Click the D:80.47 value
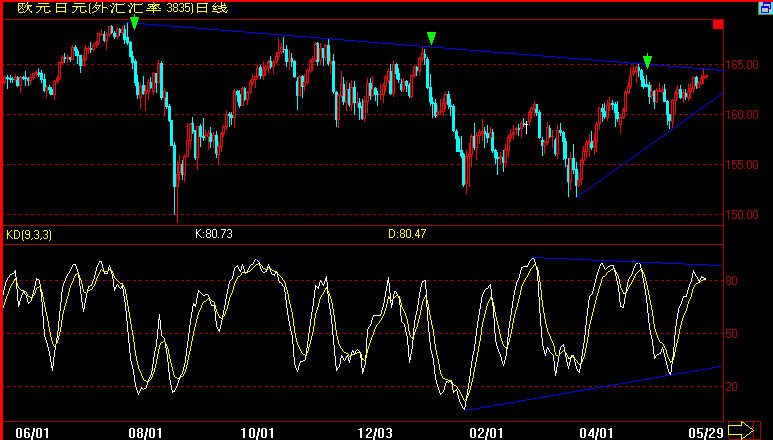The height and width of the screenshot is (440, 773). [x=407, y=234]
